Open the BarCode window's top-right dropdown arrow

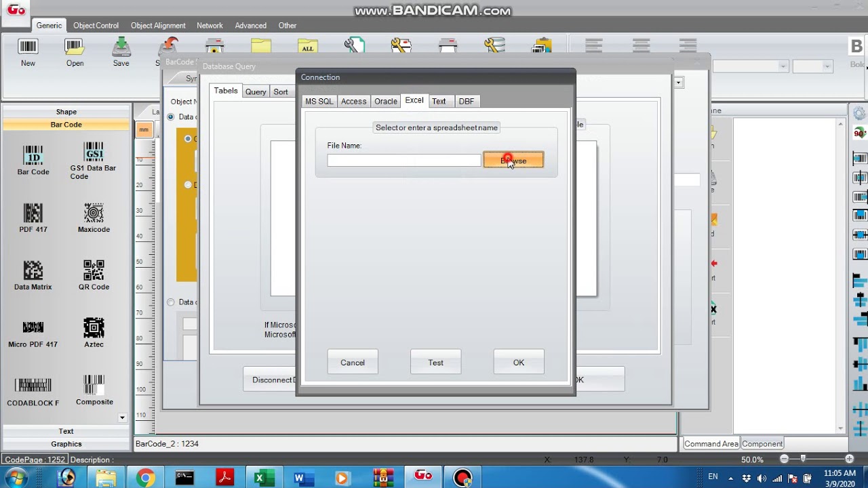tap(678, 82)
